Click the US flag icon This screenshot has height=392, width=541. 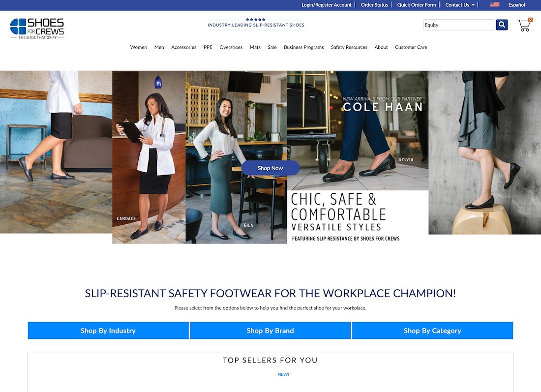495,4
